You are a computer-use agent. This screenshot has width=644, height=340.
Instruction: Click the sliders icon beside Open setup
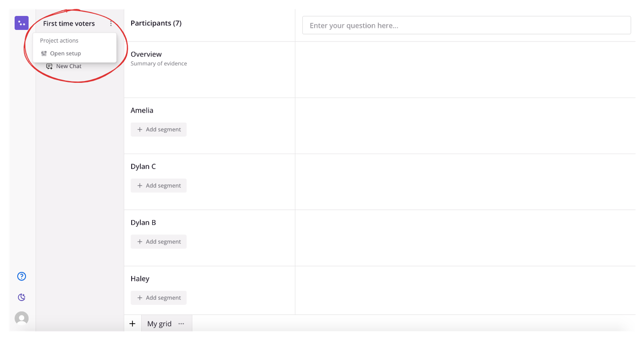[44, 53]
